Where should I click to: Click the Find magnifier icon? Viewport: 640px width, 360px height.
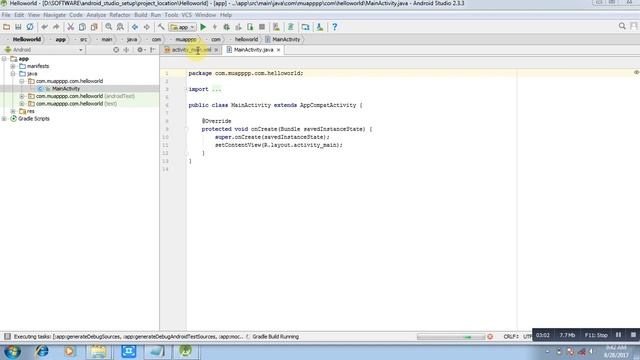point(109,27)
